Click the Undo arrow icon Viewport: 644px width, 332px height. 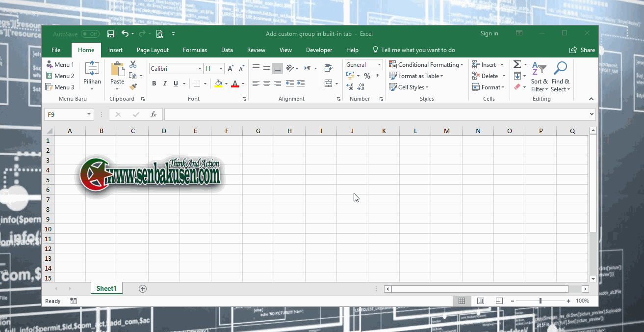[125, 34]
